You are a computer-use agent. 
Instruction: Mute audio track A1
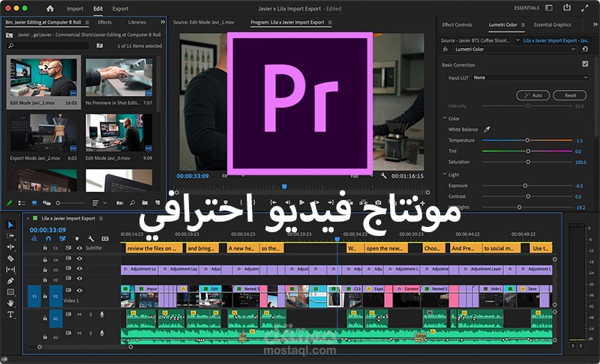(x=79, y=315)
